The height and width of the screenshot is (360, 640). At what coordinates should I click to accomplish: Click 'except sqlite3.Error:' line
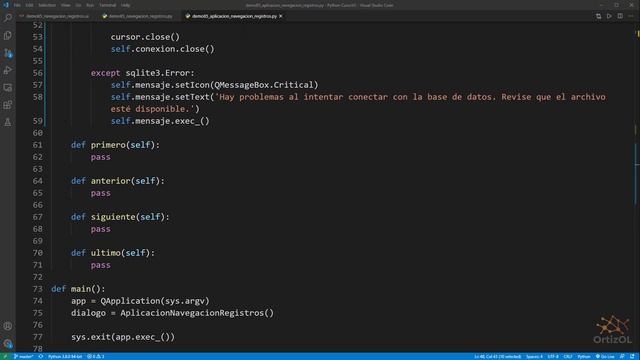coord(143,73)
